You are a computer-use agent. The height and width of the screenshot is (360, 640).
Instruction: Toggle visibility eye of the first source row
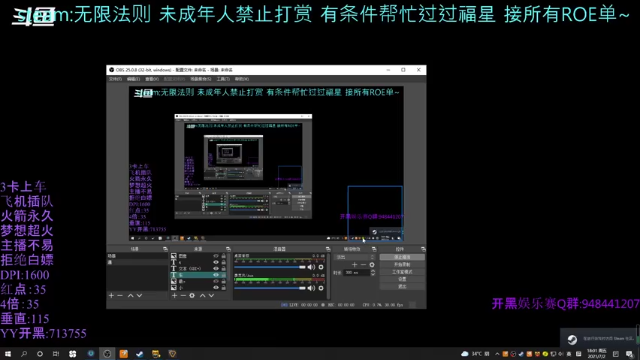click(x=216, y=256)
